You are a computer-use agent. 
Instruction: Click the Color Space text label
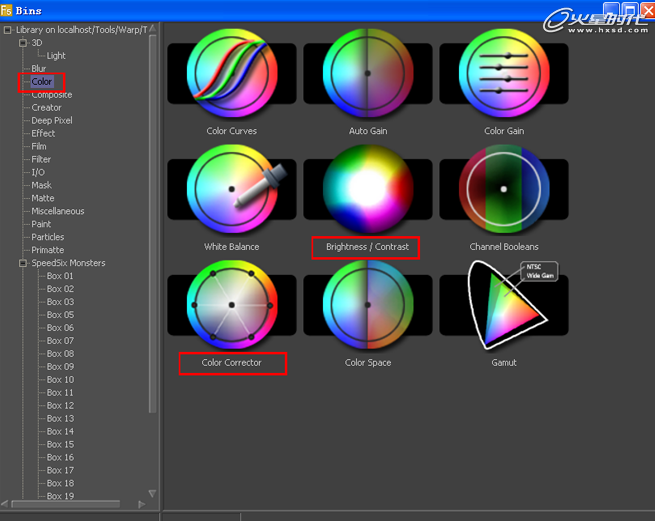point(368,362)
